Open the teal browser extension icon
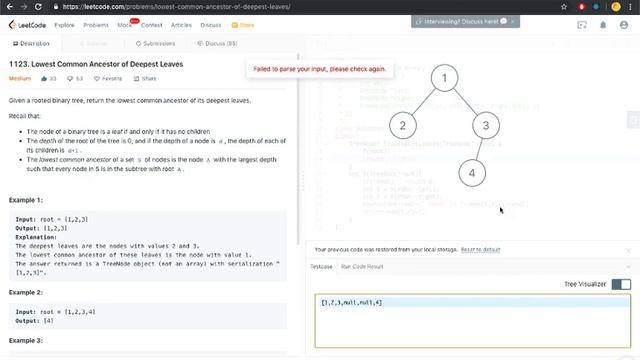This screenshot has width=640, height=360. [x=596, y=7]
